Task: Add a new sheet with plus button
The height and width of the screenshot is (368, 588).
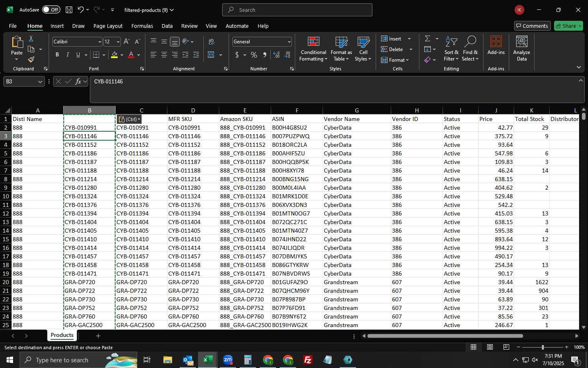Action: [x=98, y=336]
